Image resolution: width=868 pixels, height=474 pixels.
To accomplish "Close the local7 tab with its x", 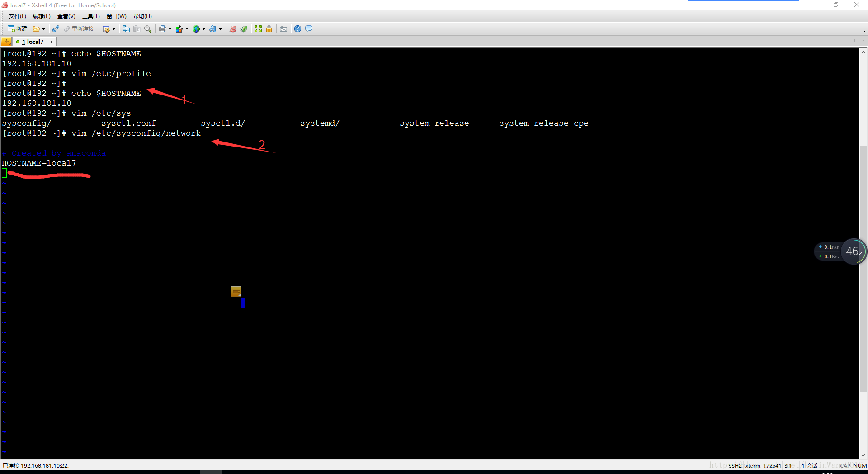I will tap(52, 42).
